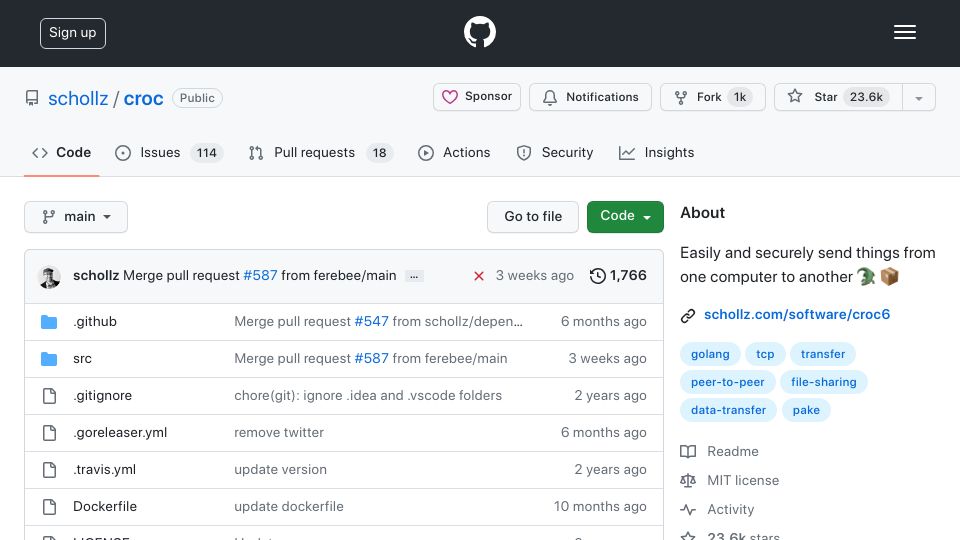
Task: Click the .gitignore file icon
Action: pyautogui.click(x=49, y=396)
